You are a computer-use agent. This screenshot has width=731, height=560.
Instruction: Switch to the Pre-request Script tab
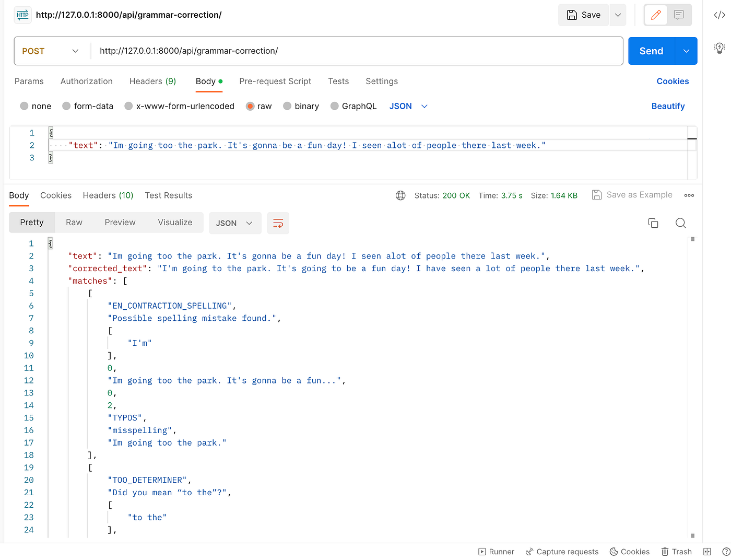pyautogui.click(x=275, y=81)
